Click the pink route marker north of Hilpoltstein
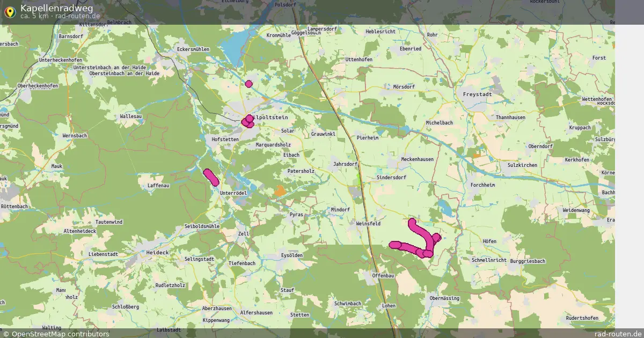 tap(248, 83)
